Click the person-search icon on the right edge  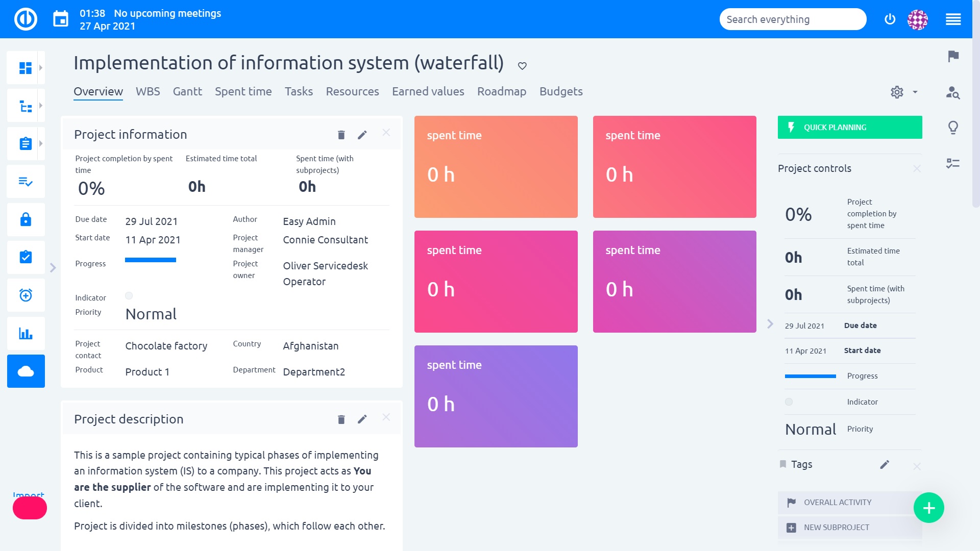pos(953,94)
